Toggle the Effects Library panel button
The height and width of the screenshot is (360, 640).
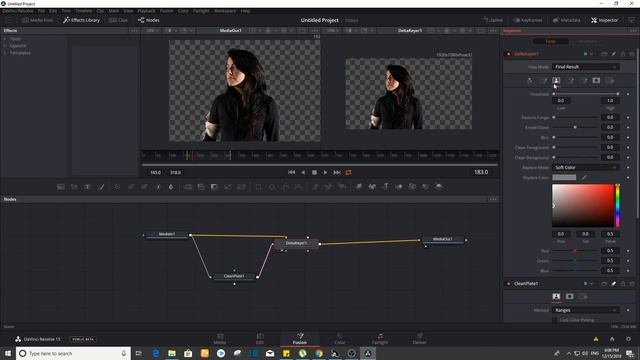(x=81, y=20)
